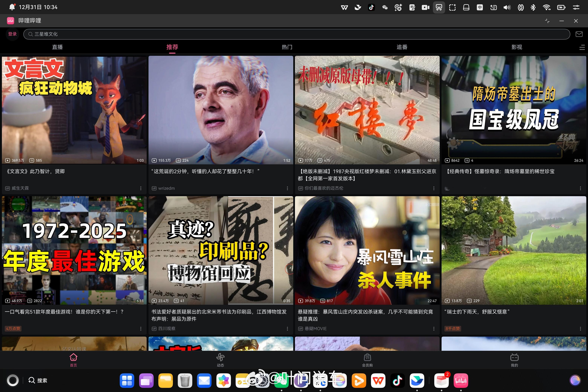Click the bilibili logo in the title bar
This screenshot has height=392, width=588.
[10, 21]
